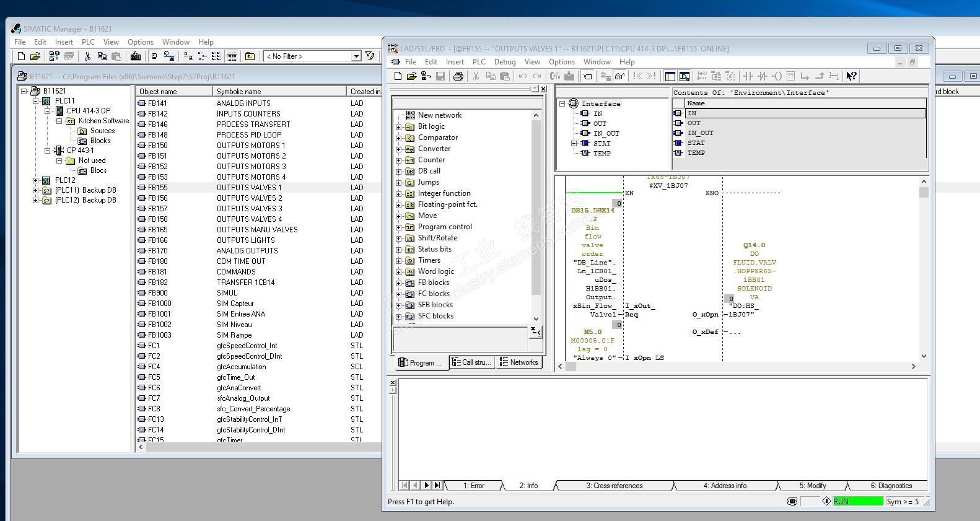Collapse CPU 414-3 DP tree node
Viewport: 980px width, 521px height.
[x=48, y=111]
